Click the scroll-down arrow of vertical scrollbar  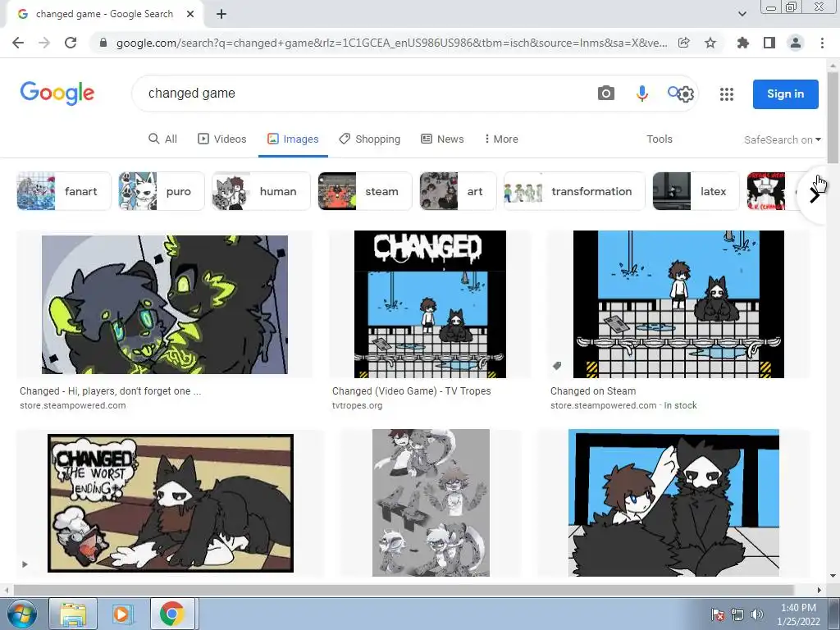833,577
